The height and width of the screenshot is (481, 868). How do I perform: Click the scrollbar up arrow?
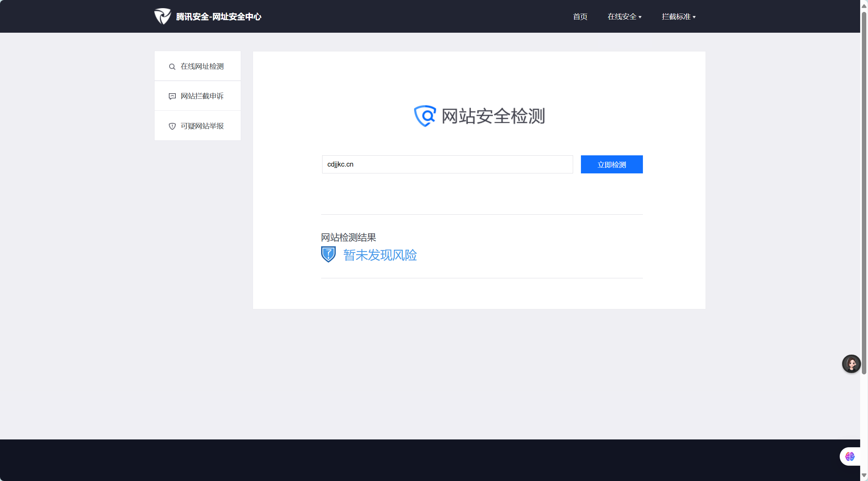pyautogui.click(x=864, y=6)
